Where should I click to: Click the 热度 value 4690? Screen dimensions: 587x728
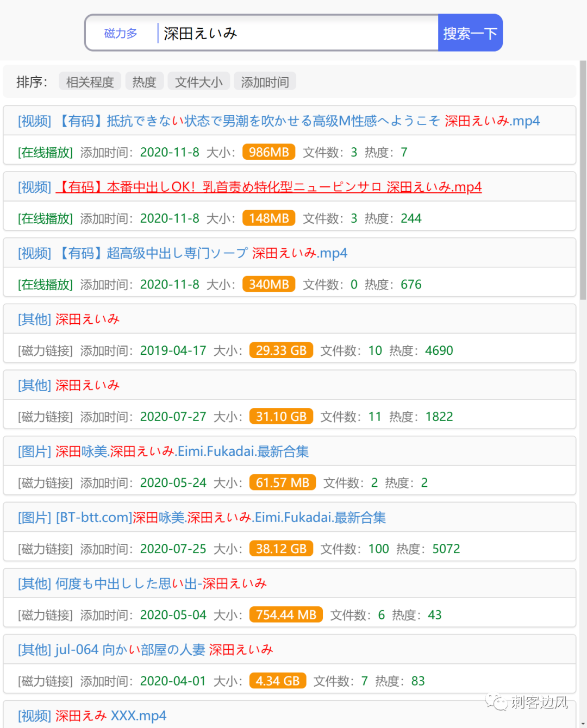pyautogui.click(x=439, y=350)
